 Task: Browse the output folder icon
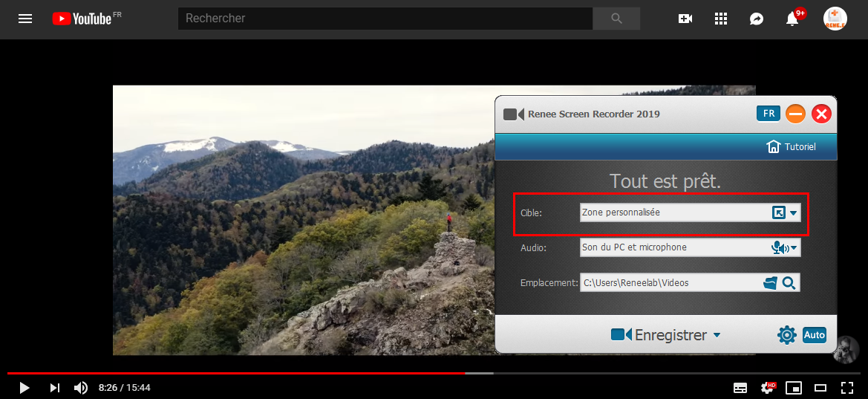(771, 282)
